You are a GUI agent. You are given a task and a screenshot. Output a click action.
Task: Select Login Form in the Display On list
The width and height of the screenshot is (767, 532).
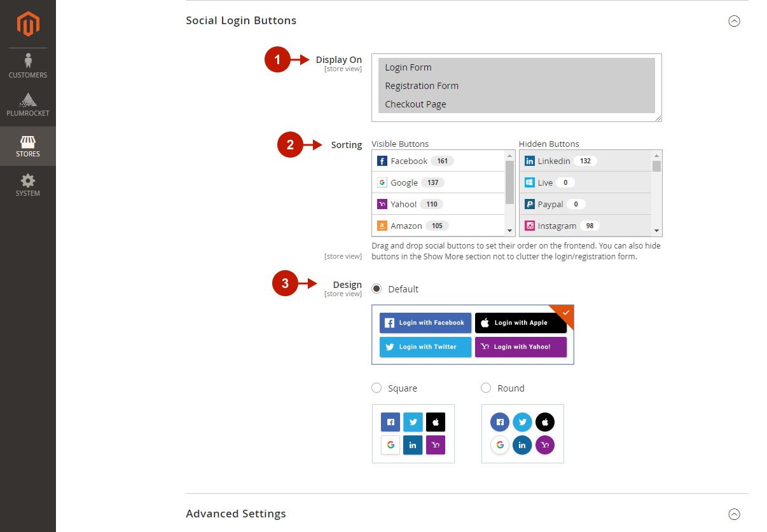point(516,67)
